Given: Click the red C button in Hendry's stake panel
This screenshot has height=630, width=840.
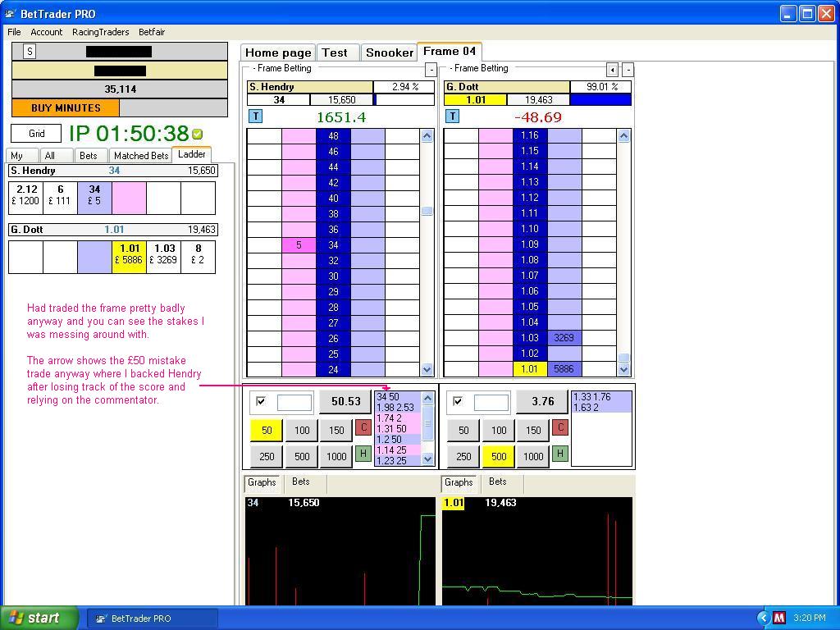Looking at the screenshot, I should coord(363,427).
